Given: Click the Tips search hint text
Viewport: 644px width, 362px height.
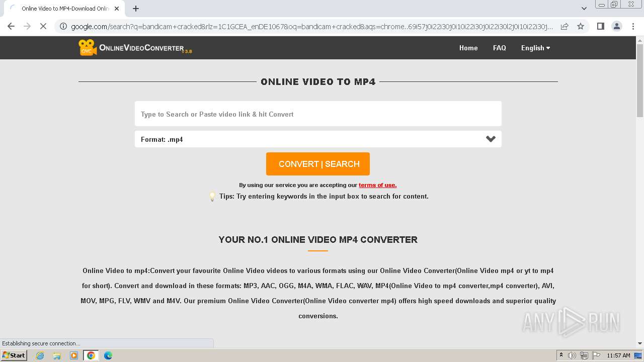Looking at the screenshot, I should click(324, 197).
